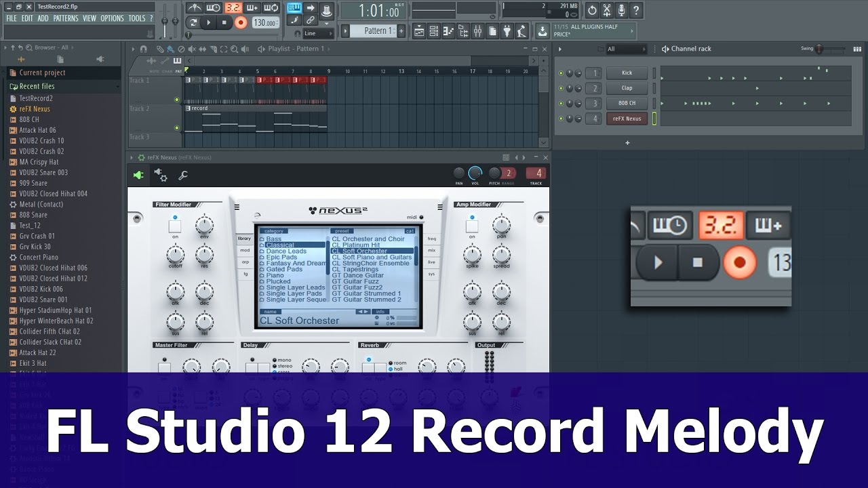Viewport: 868px width, 488px height.
Task: Select the playlist Draw pencil tool
Action: [160, 49]
